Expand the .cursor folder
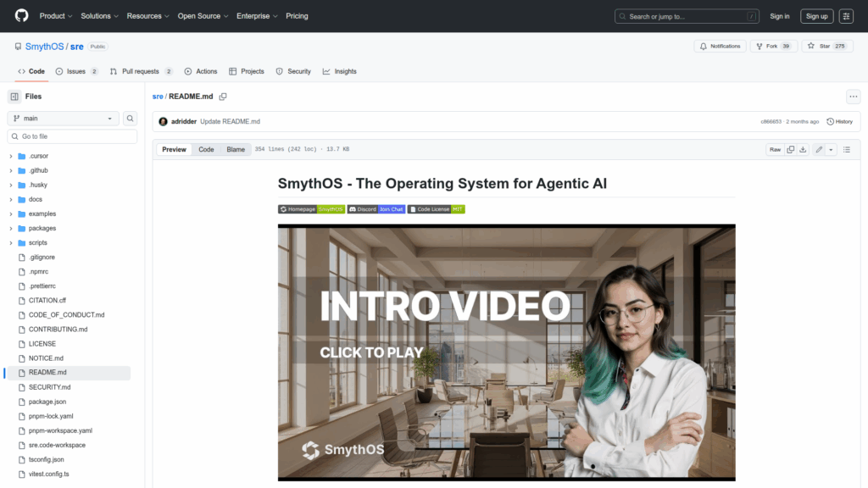Viewport: 868px width, 488px height. 11,156
